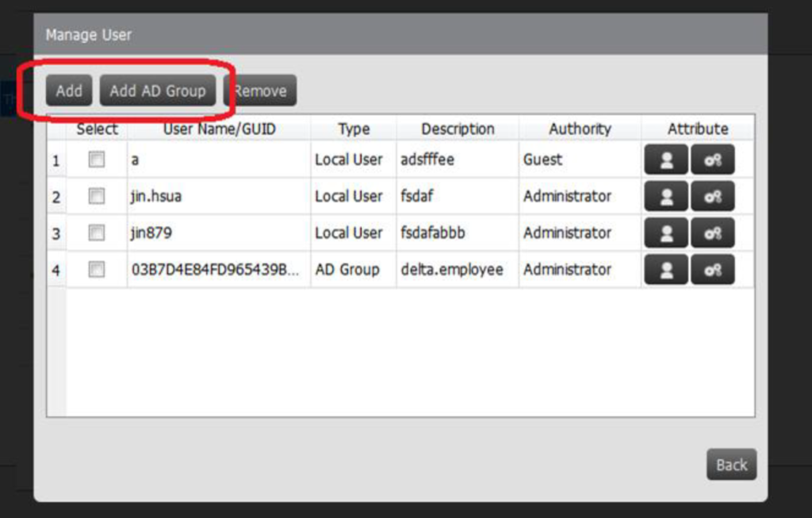Click the Manage User dialog title
This screenshot has width=812, height=518.
click(x=89, y=35)
